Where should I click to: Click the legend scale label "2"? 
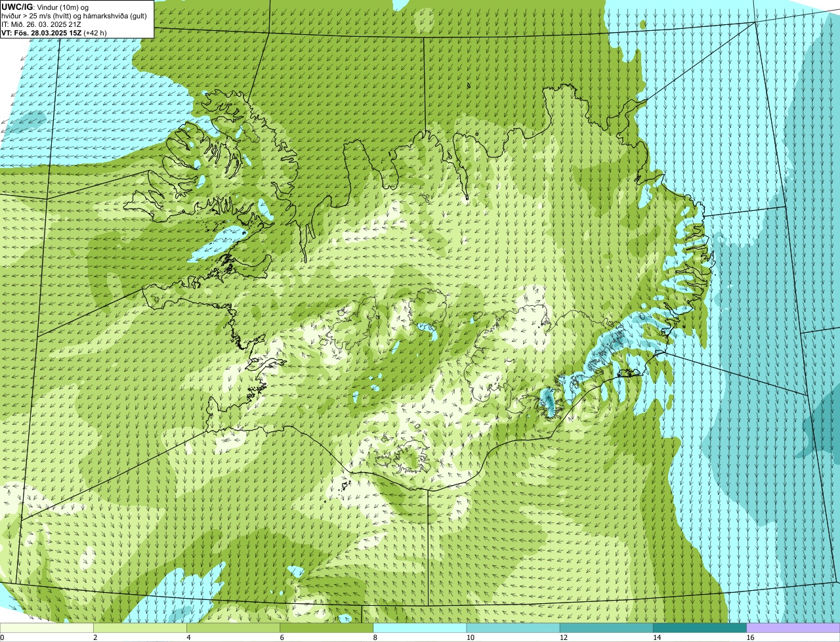[95, 637]
